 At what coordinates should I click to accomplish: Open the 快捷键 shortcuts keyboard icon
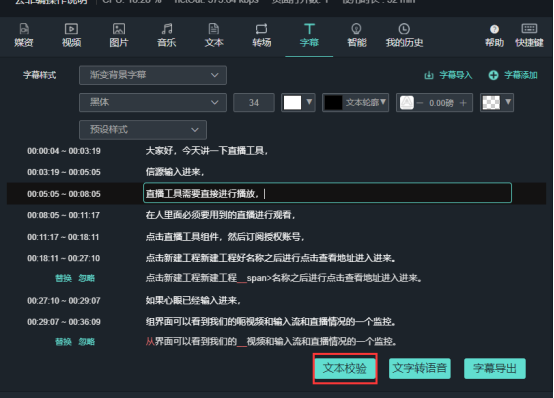coord(529,28)
